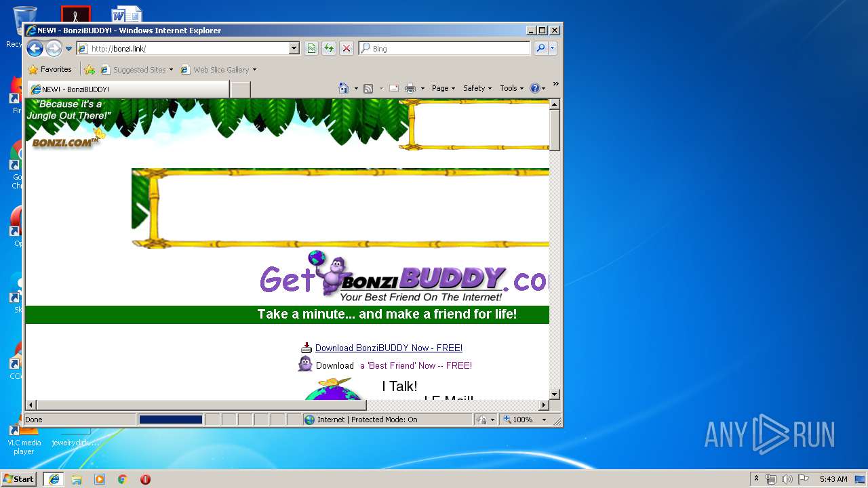Click the Action Center flag icon
Image resolution: width=868 pixels, height=488 pixels.
(x=804, y=479)
